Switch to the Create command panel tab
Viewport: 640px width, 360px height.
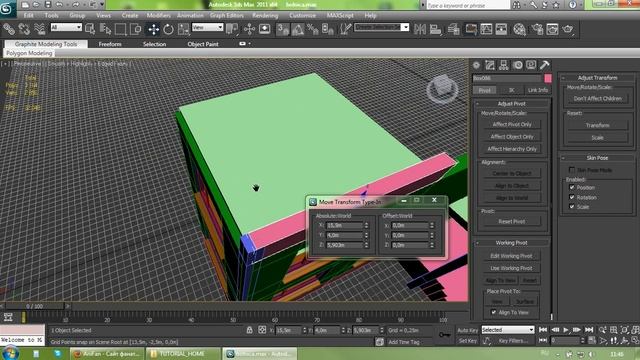476,65
